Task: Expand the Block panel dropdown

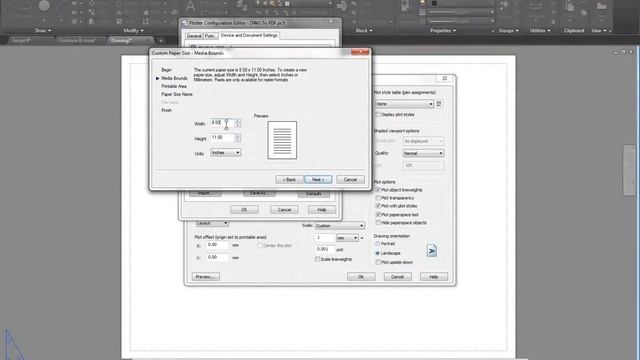Action: pos(364,31)
